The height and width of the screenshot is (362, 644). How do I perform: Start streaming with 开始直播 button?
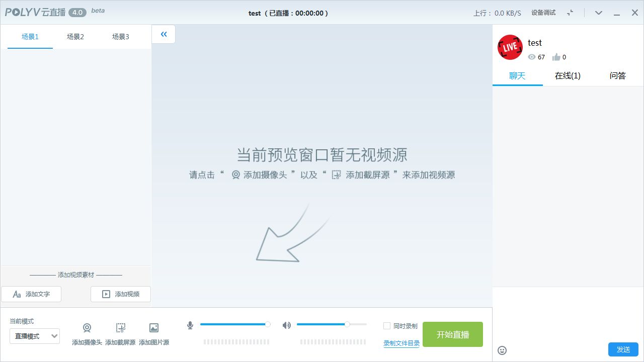point(453,334)
